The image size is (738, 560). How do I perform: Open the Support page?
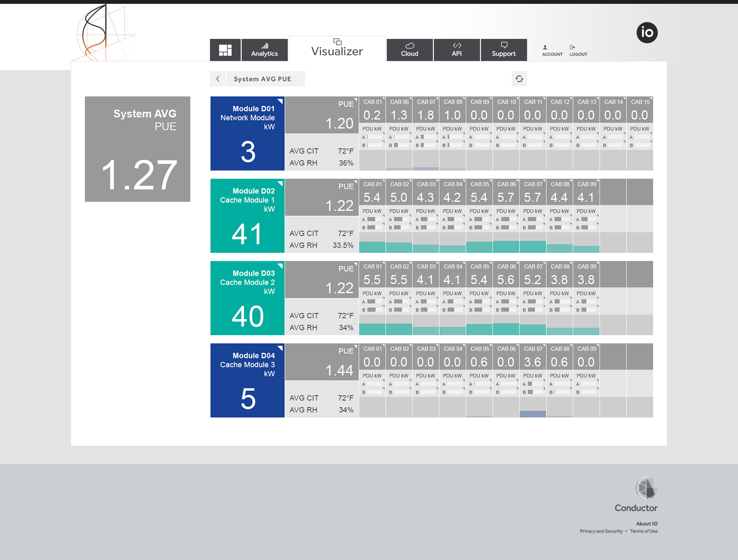click(x=504, y=50)
